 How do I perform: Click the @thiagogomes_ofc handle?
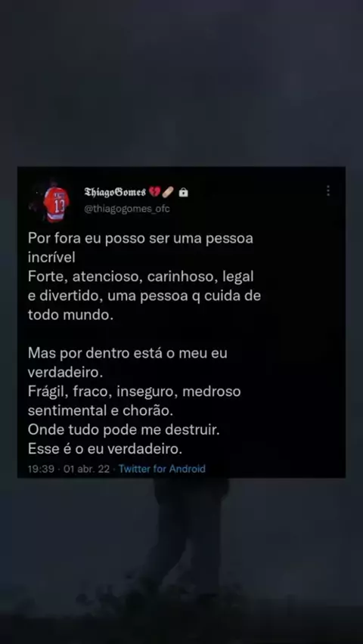[x=126, y=209]
